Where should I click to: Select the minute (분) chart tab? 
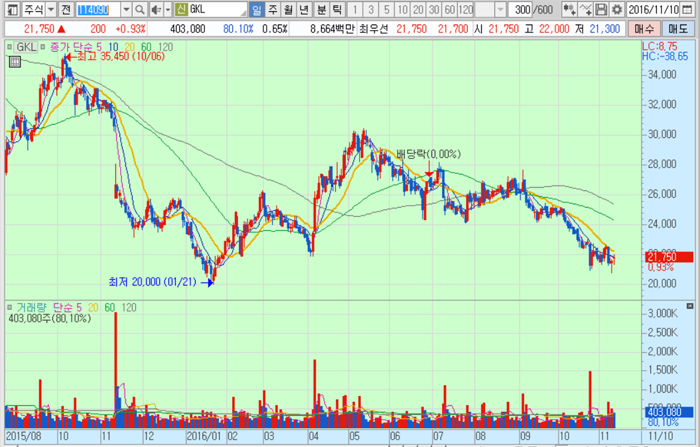point(322,10)
